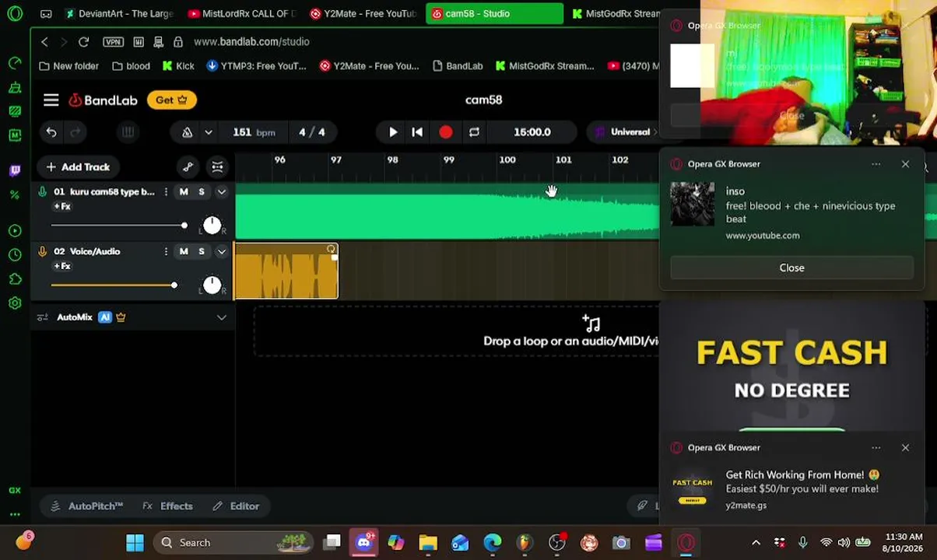Click bar 98 on the timeline ruler
Image resolution: width=937 pixels, height=560 pixels.
point(392,159)
